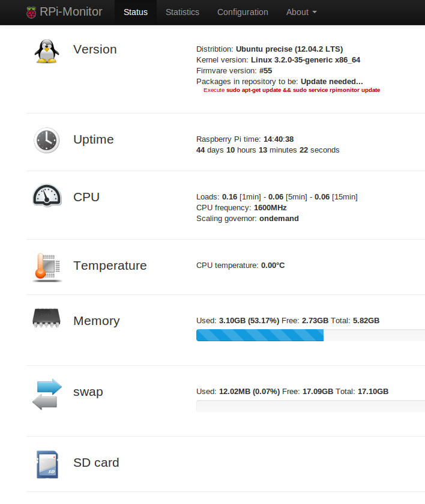The height and width of the screenshot is (504, 425).
Task: Expand the SD card section
Action: (96, 463)
